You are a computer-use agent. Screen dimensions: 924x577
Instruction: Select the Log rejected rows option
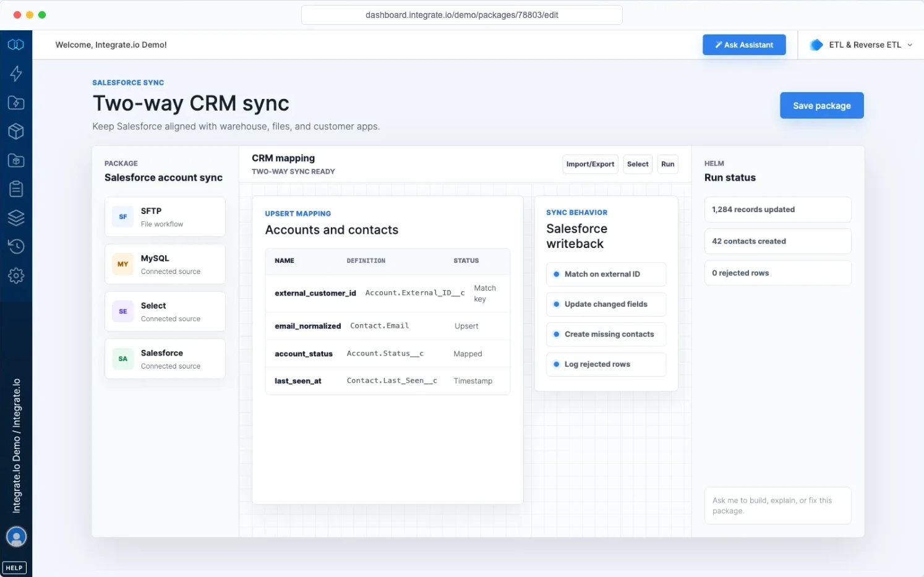pyautogui.click(x=606, y=364)
